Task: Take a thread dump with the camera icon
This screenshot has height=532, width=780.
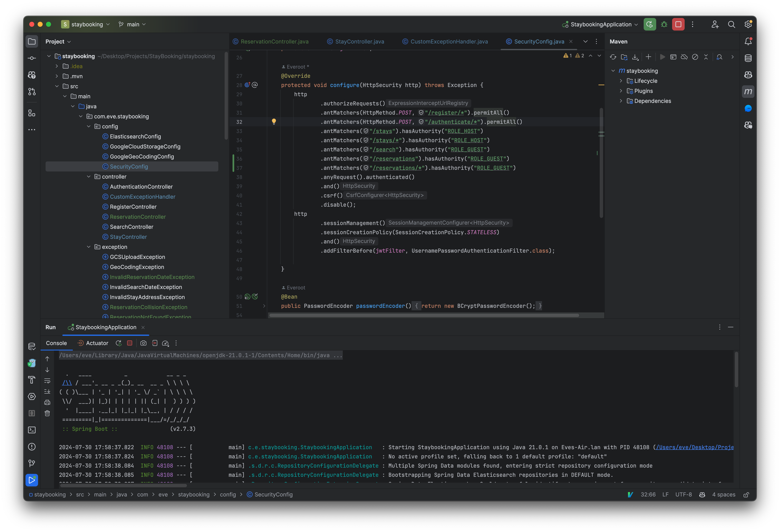Action: pos(143,343)
